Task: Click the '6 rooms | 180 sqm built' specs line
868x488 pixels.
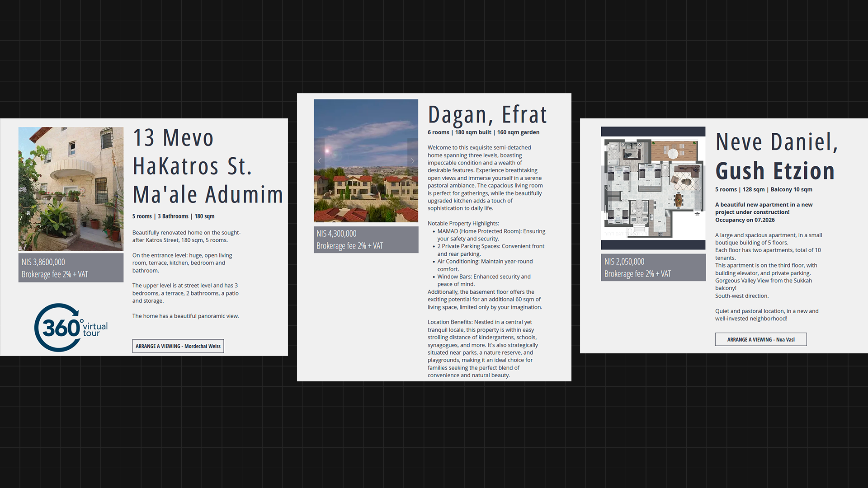Action: point(483,132)
